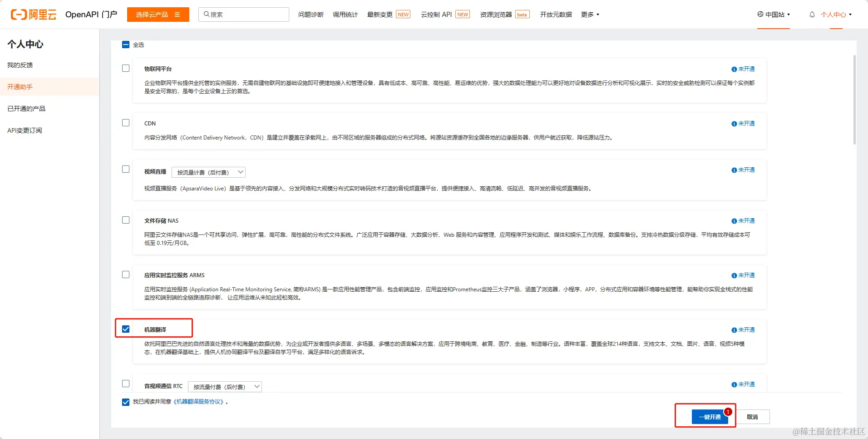Check the CDN checkbox
868x439 pixels.
[x=126, y=123]
